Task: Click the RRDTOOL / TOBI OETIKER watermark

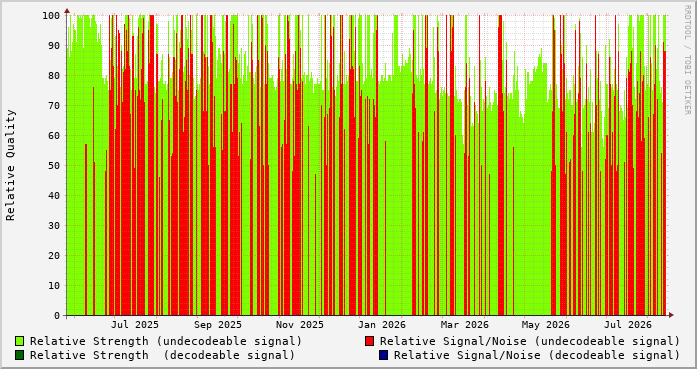Action: 687,60
